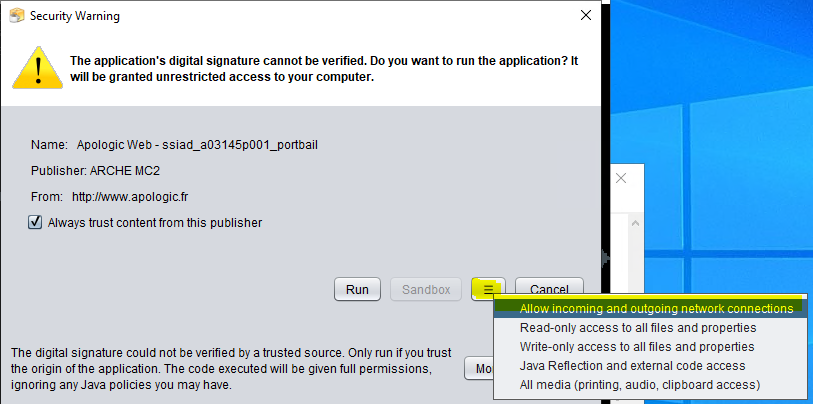The height and width of the screenshot is (404, 813).
Task: Click the blue Windows desktop background
Action: (720, 120)
